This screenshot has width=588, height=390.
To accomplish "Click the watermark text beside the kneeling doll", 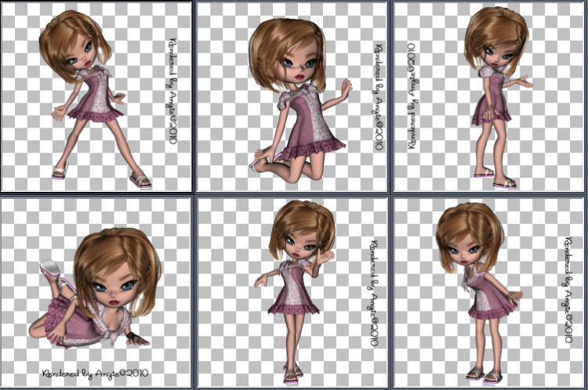I will [x=378, y=98].
